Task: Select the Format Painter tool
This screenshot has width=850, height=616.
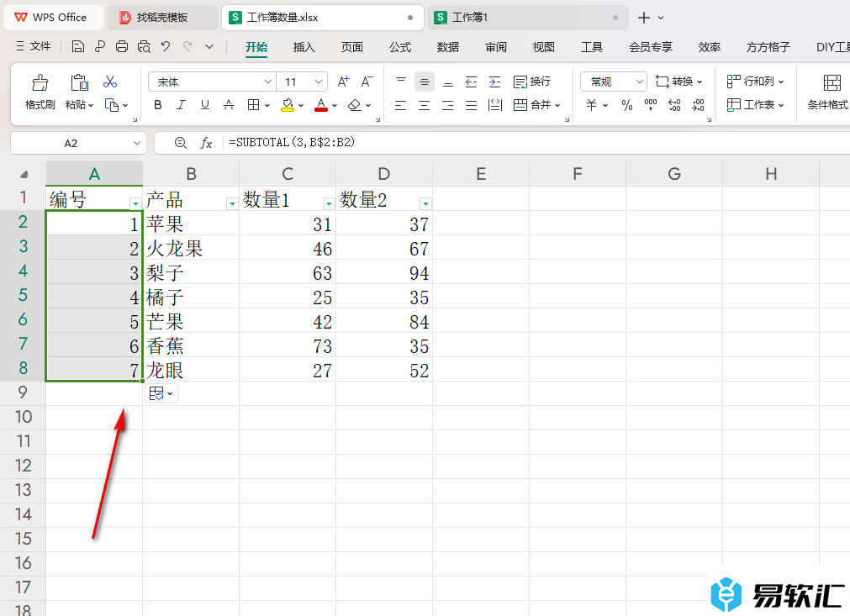Action: pyautogui.click(x=40, y=92)
